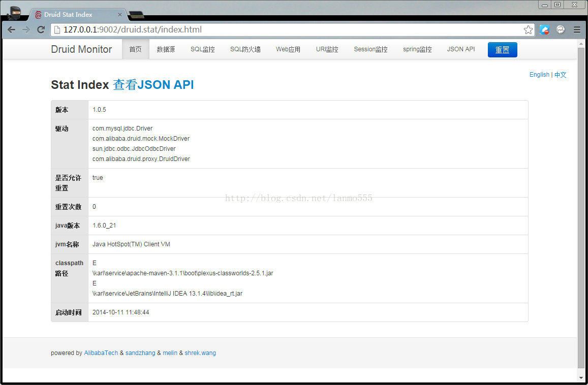
Task: Open JSON API in the nav bar
Action: pyautogui.click(x=461, y=49)
